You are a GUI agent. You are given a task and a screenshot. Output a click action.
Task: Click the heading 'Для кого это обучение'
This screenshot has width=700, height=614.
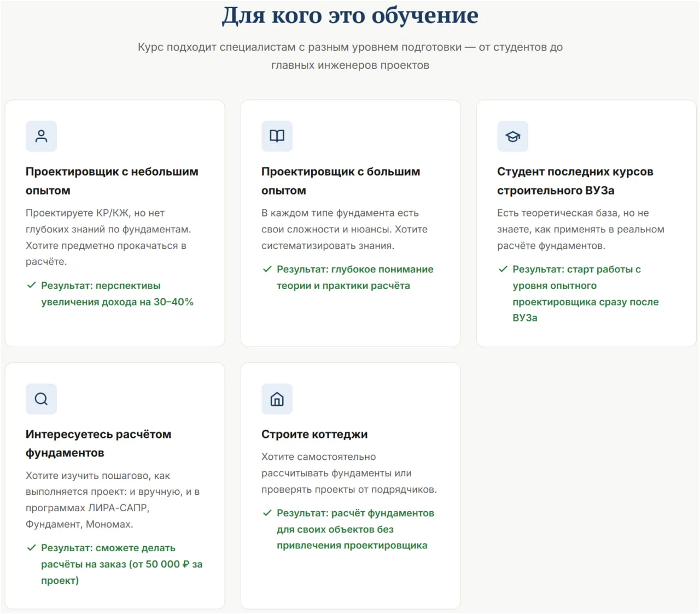[350, 15]
